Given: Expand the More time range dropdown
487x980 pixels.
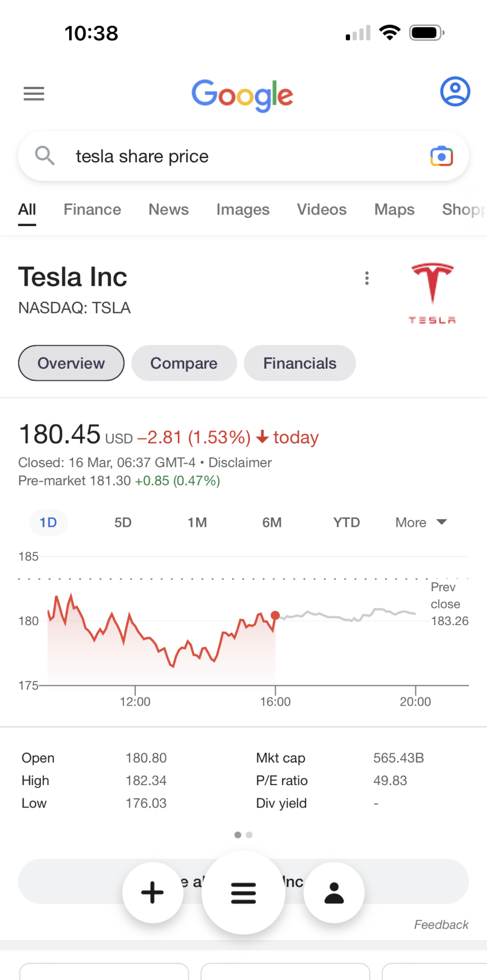Looking at the screenshot, I should click(421, 522).
